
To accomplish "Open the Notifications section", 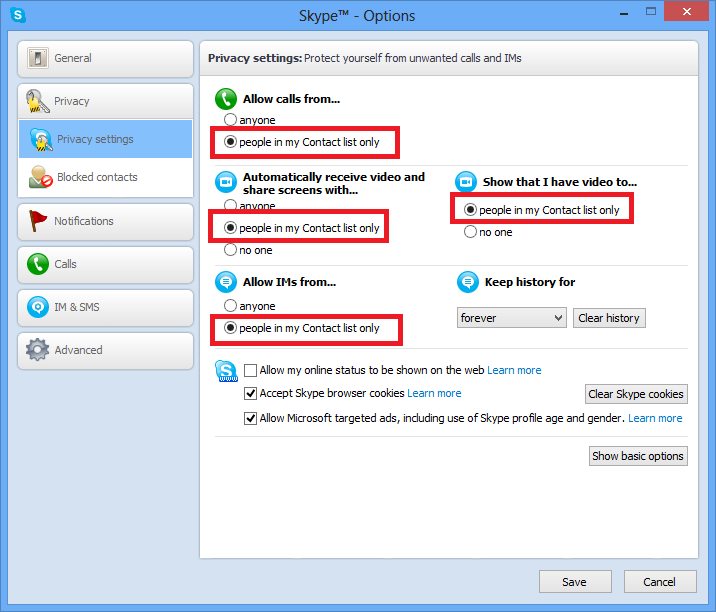I will [105, 222].
